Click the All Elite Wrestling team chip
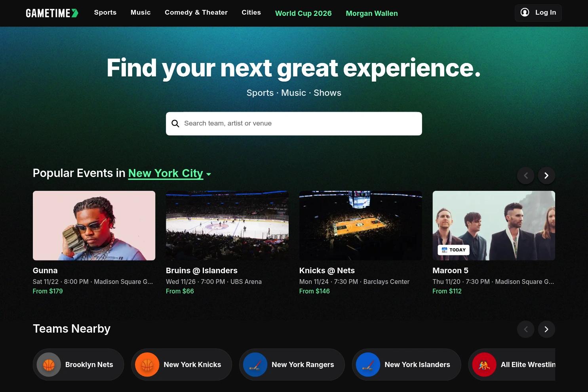The width and height of the screenshot is (588, 392). pos(512,365)
